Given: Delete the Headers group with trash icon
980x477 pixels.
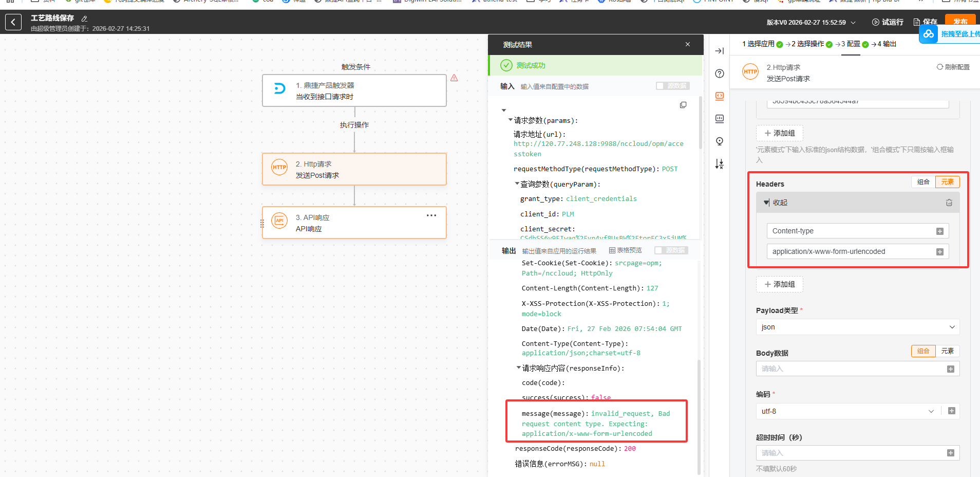Looking at the screenshot, I should pos(949,203).
